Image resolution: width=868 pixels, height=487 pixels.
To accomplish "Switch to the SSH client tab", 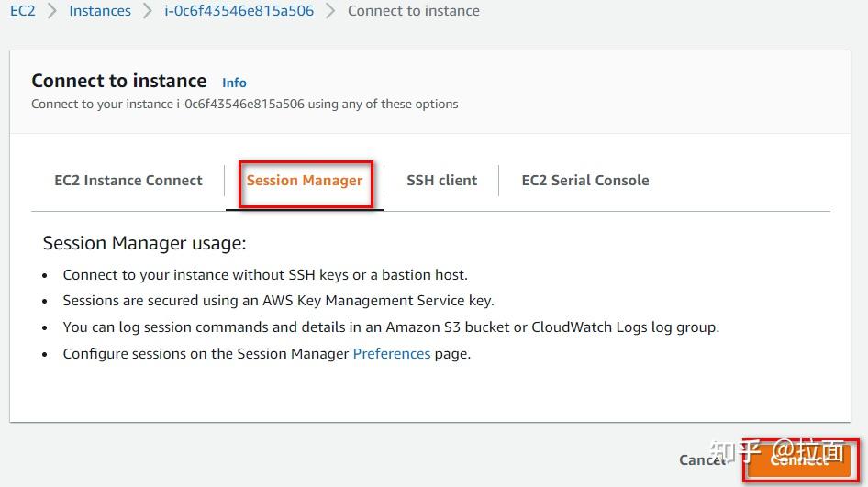I will [x=441, y=181].
